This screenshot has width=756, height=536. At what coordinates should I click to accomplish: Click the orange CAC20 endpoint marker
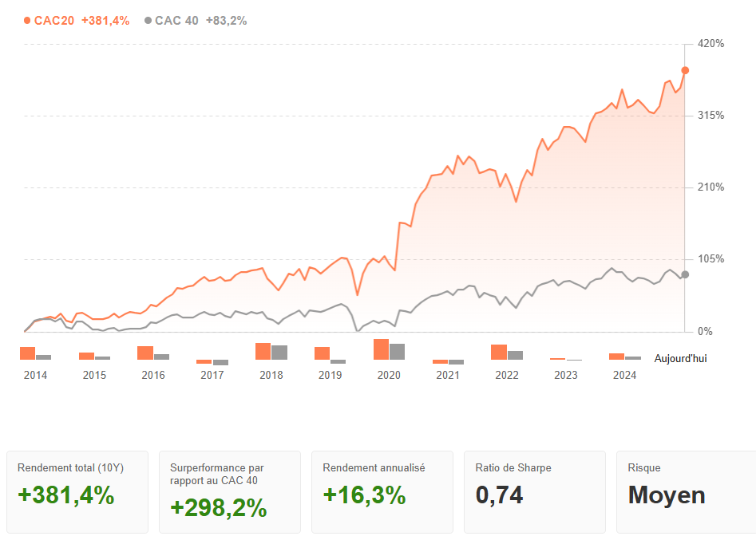click(x=685, y=70)
